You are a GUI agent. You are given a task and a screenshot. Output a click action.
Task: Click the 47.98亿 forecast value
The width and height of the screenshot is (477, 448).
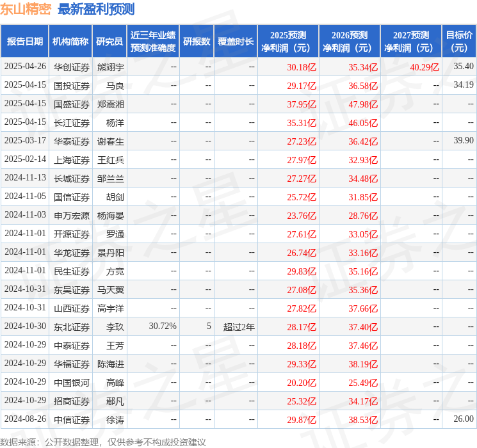click(363, 104)
